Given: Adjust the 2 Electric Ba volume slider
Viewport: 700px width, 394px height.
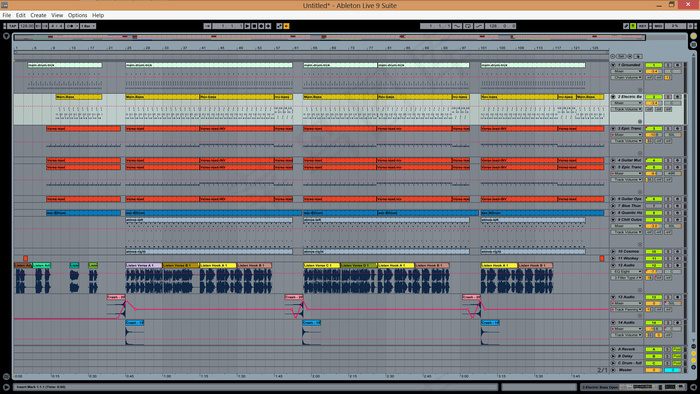Looking at the screenshot, I should click(654, 103).
